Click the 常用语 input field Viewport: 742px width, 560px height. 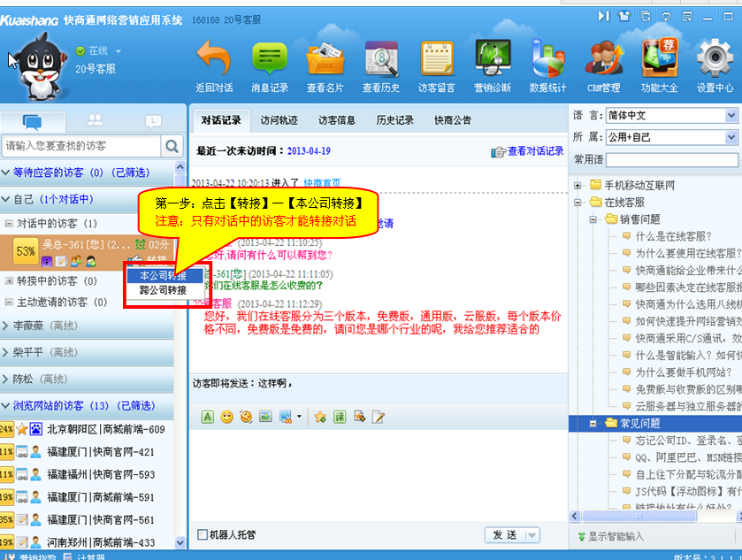672,160
